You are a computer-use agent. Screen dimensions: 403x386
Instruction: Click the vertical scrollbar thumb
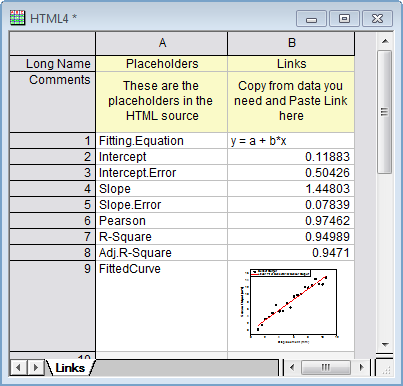click(385, 112)
